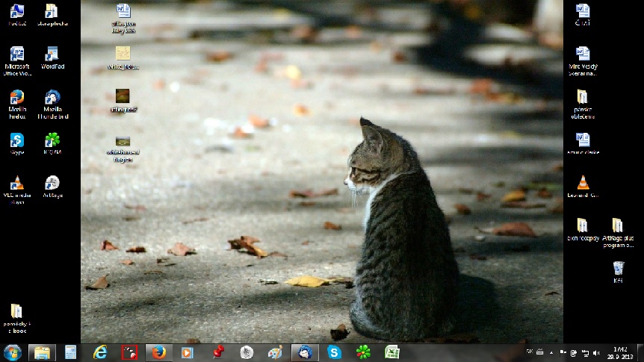The height and width of the screenshot is (362, 644).
Task: Click the Windows Start button
Action: tap(13, 352)
